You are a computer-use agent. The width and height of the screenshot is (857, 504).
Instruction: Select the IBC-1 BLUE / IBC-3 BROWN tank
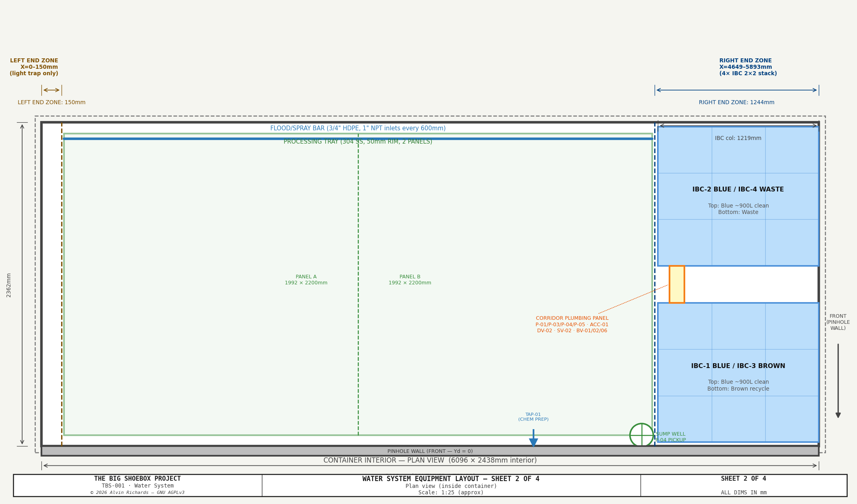[x=738, y=372]
